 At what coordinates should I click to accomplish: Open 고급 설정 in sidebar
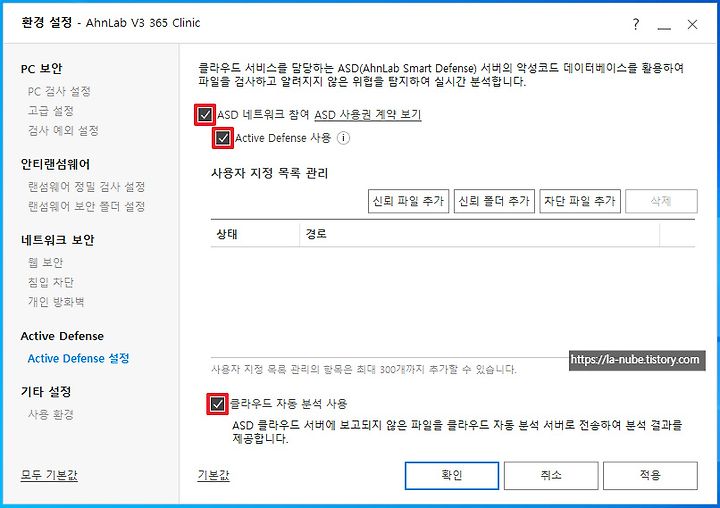pyautogui.click(x=51, y=111)
